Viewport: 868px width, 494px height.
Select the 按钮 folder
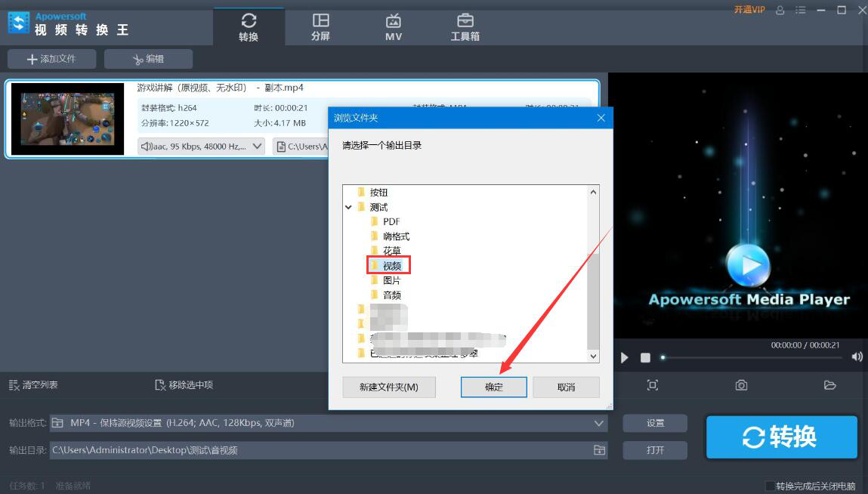point(378,192)
